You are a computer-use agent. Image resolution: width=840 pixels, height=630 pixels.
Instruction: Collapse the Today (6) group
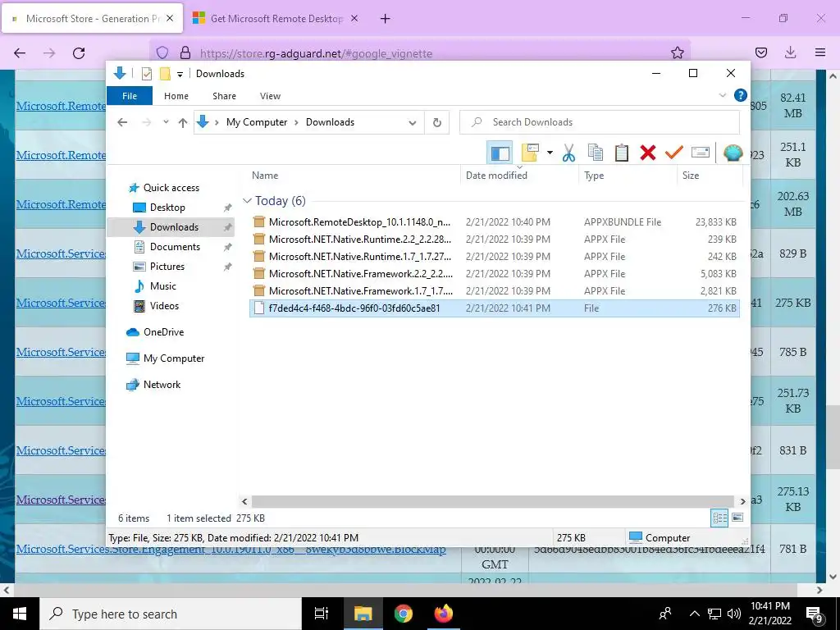tap(247, 201)
